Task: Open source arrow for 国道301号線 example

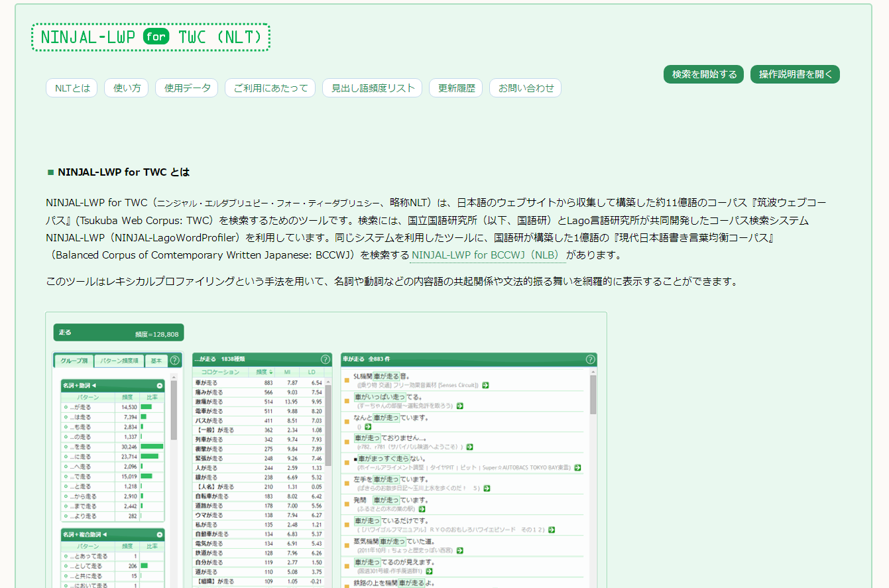Action: [429, 571]
